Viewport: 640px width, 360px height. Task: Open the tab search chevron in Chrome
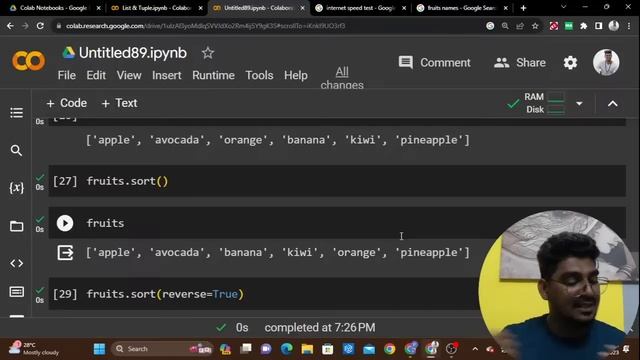click(564, 7)
